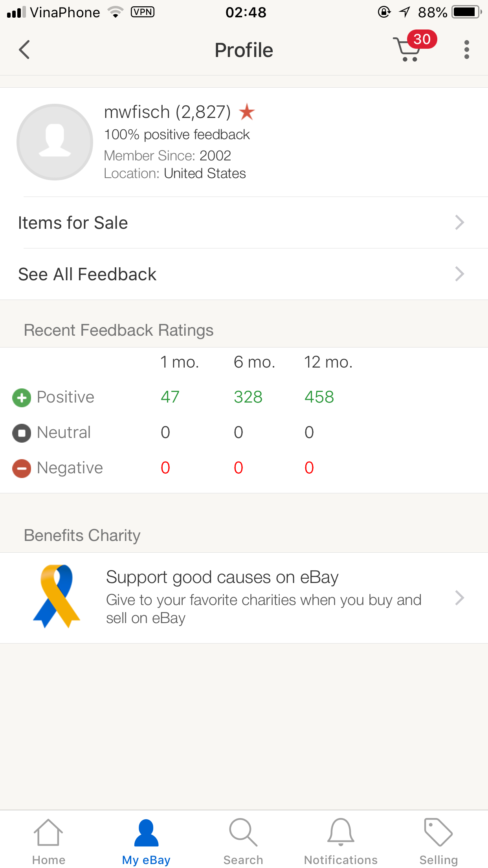Tap the red Negative feedback minus icon
Image resolution: width=488 pixels, height=868 pixels.
[22, 469]
